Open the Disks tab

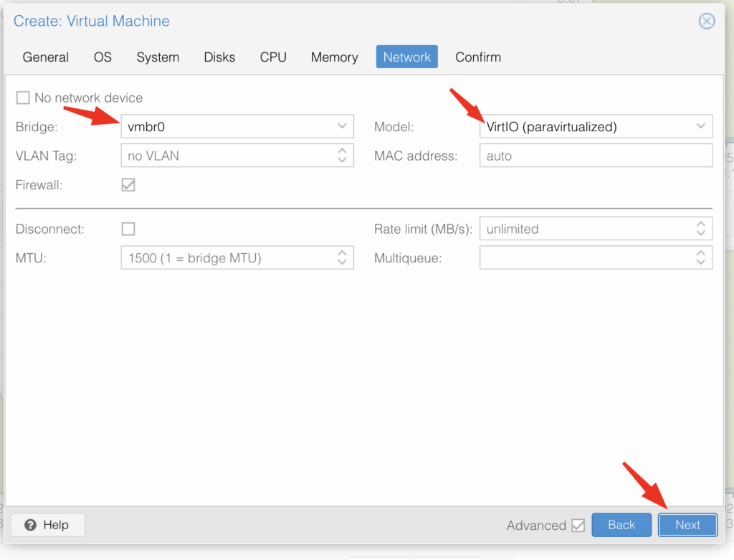coord(219,57)
